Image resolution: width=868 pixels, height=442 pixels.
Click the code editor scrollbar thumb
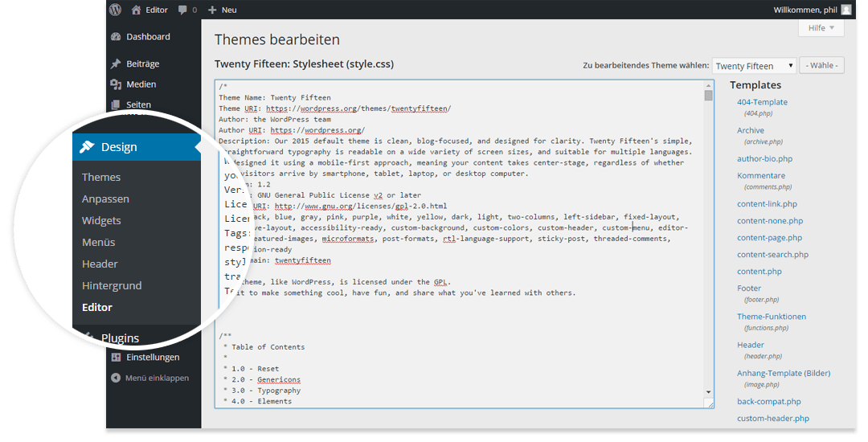(708, 95)
